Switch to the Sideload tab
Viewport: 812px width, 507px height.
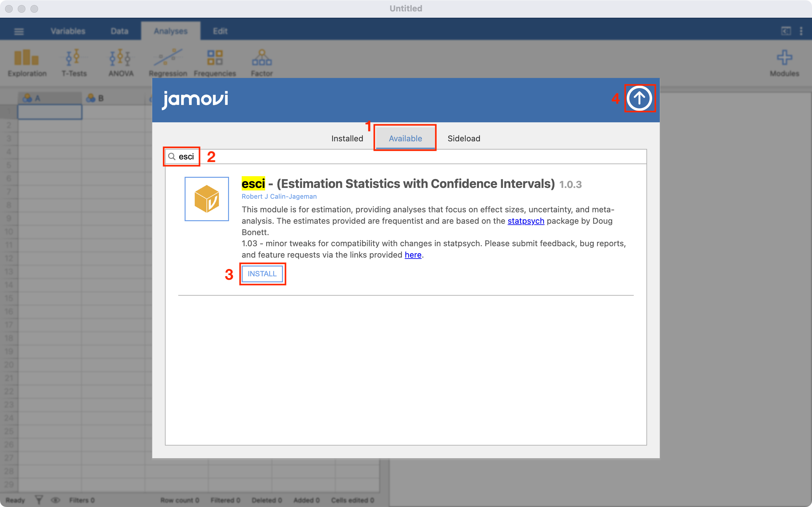coord(464,138)
